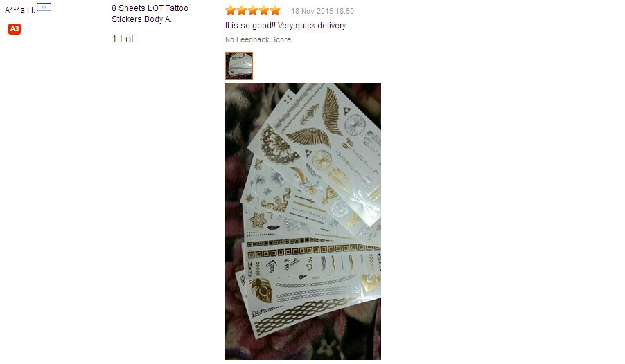Click the braided gold band sticker at photo bottom
This screenshot has width=625, height=364.
click(x=303, y=313)
